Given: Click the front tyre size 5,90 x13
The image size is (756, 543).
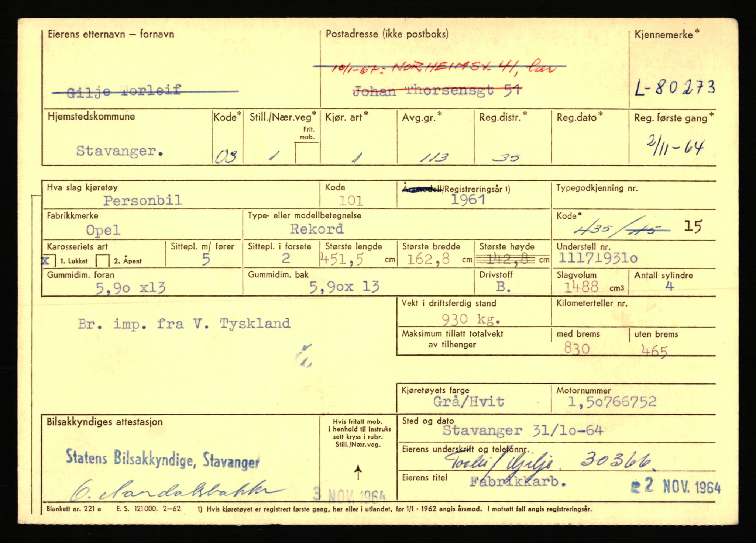Looking at the screenshot, I should pyautogui.click(x=131, y=288).
